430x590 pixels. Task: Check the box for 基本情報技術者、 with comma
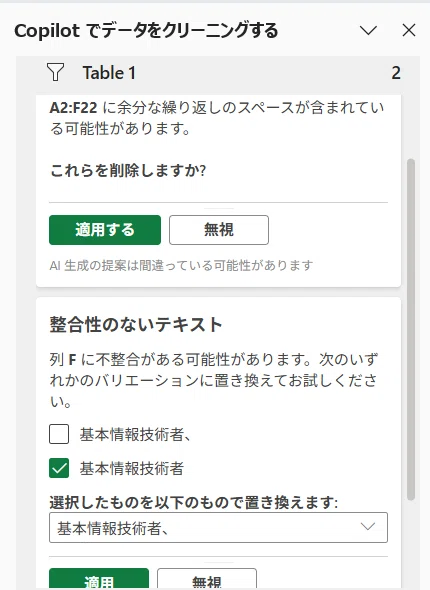59,434
